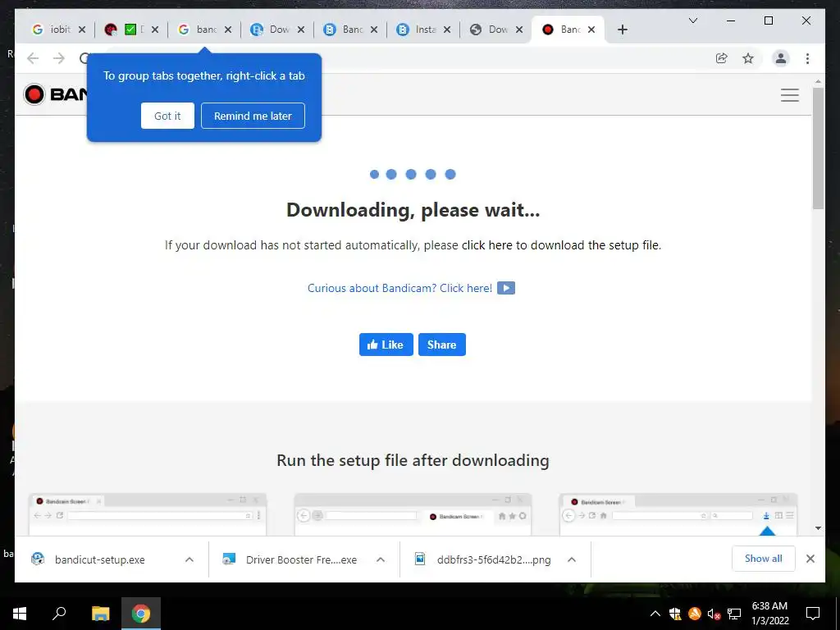Open the tab search dropdown arrow
The width and height of the screenshot is (840, 630).
[692, 21]
